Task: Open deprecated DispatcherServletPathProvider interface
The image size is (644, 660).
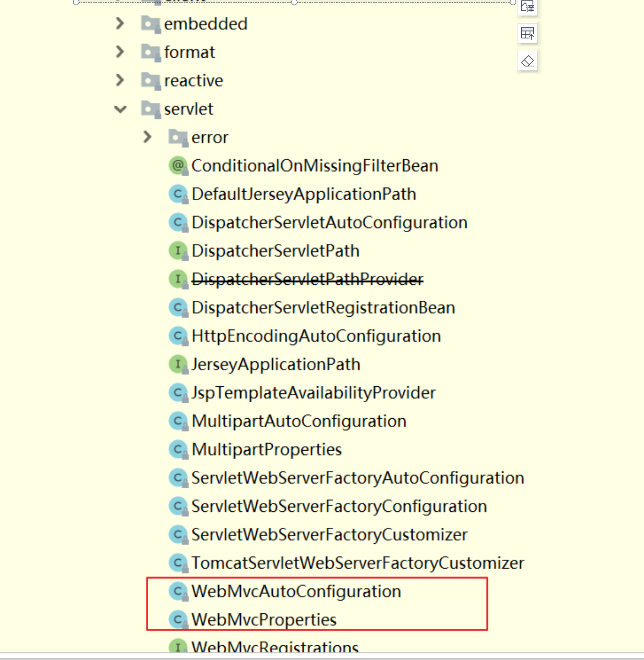Action: coord(307,279)
